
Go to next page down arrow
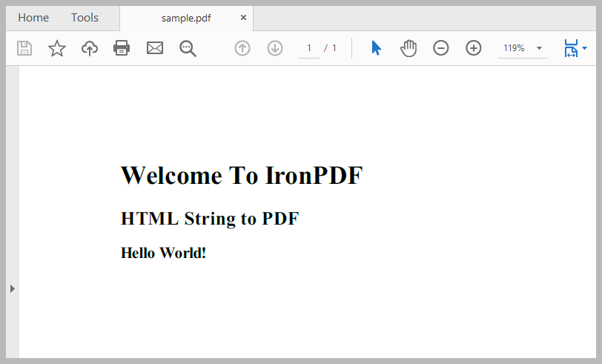pyautogui.click(x=275, y=48)
